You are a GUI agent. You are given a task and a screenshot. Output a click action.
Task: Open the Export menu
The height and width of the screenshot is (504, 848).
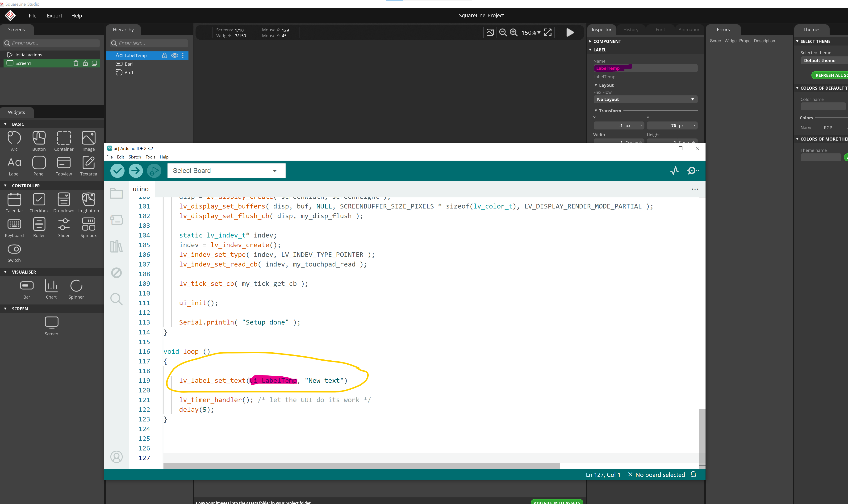pos(54,16)
